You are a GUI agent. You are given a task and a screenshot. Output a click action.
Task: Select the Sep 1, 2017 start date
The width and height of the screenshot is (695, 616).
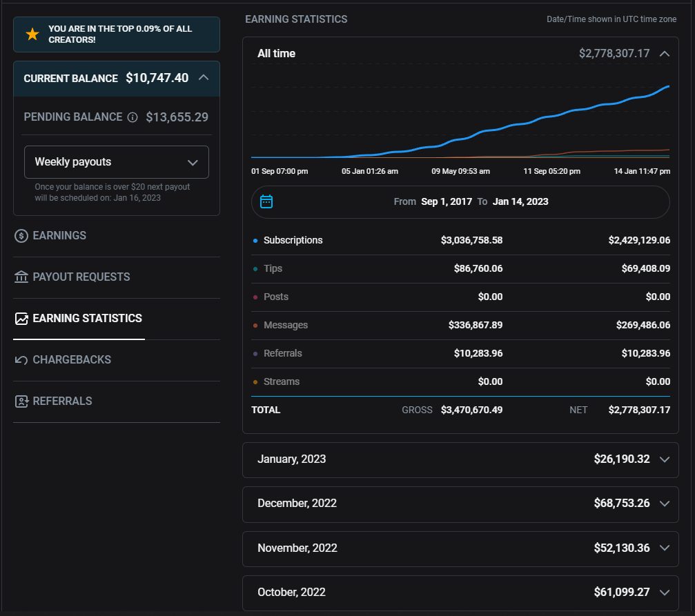point(447,201)
